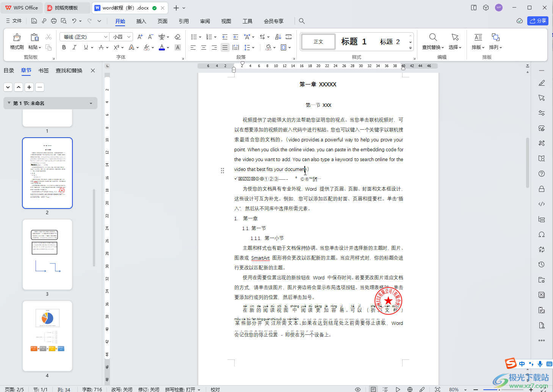The height and width of the screenshot is (392, 553).
Task: Toggle italic formatting
Action: pos(74,47)
